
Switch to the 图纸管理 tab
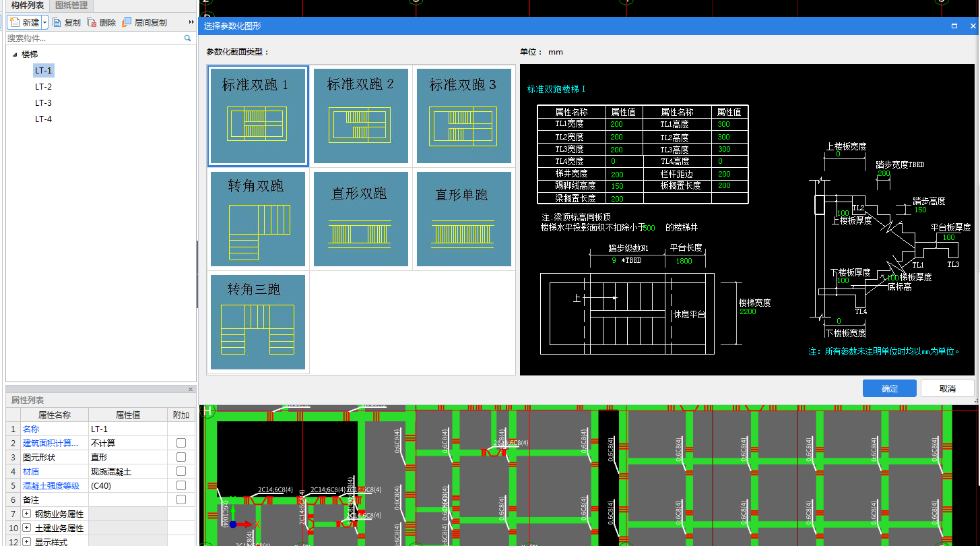click(x=71, y=5)
